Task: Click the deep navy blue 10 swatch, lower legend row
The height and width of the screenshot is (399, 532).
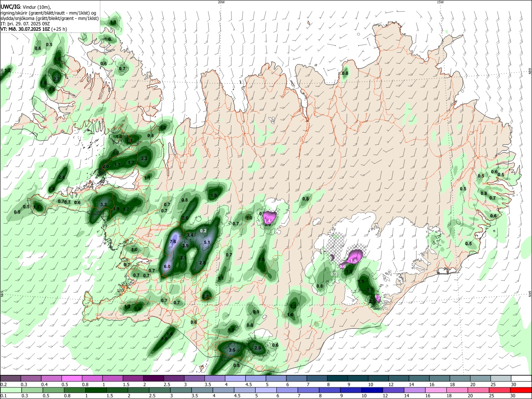Action: point(372,390)
